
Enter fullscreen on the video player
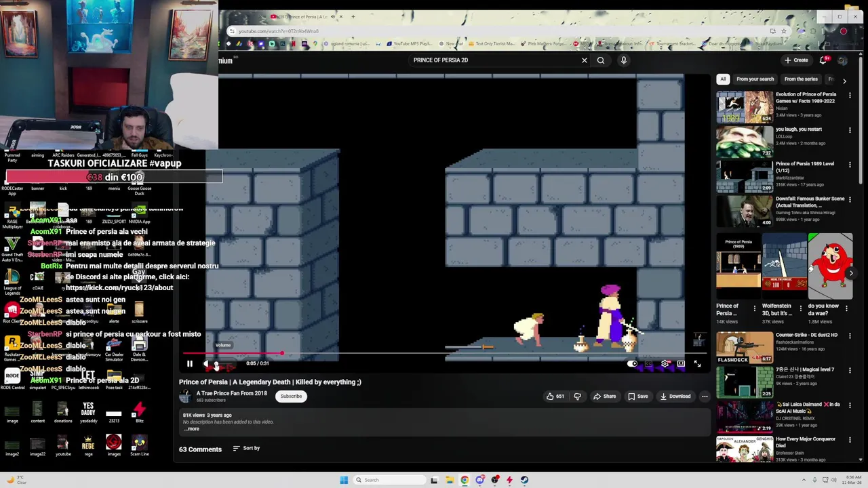click(697, 364)
